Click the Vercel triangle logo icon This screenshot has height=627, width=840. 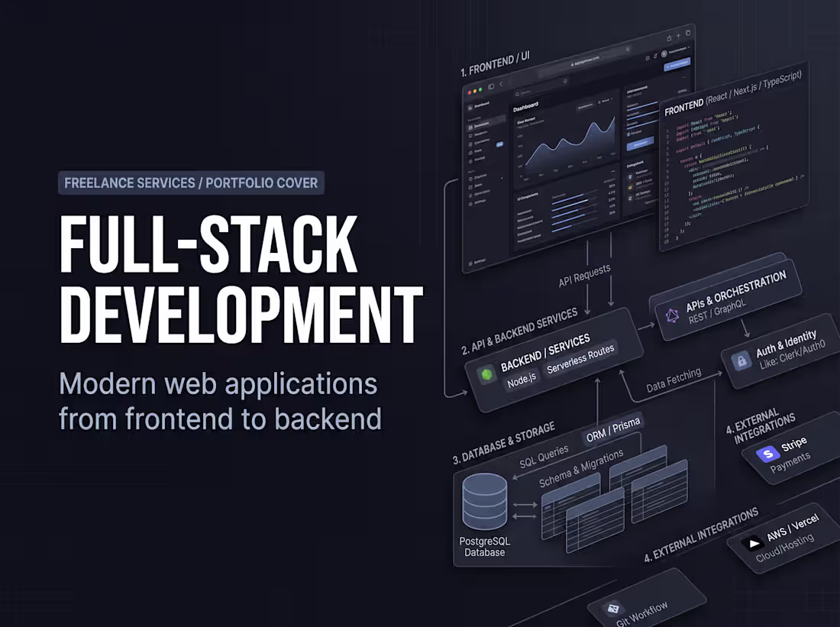pyautogui.click(x=753, y=544)
